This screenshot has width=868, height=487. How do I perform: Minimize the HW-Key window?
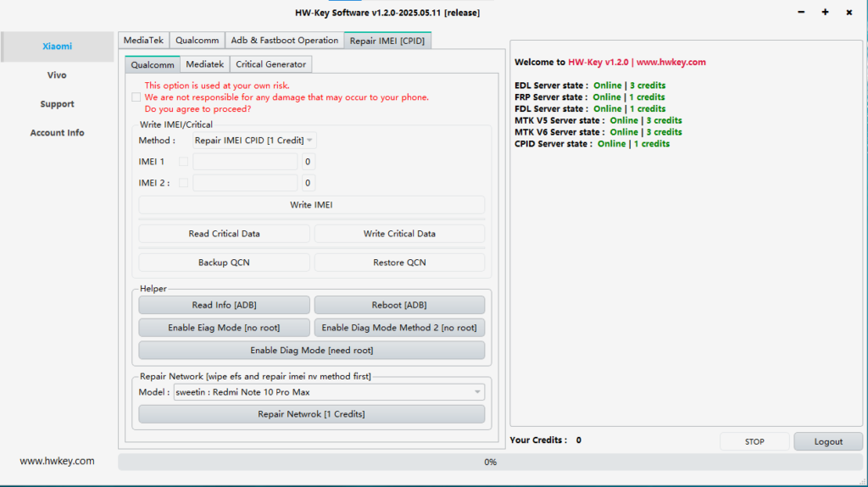tap(801, 12)
